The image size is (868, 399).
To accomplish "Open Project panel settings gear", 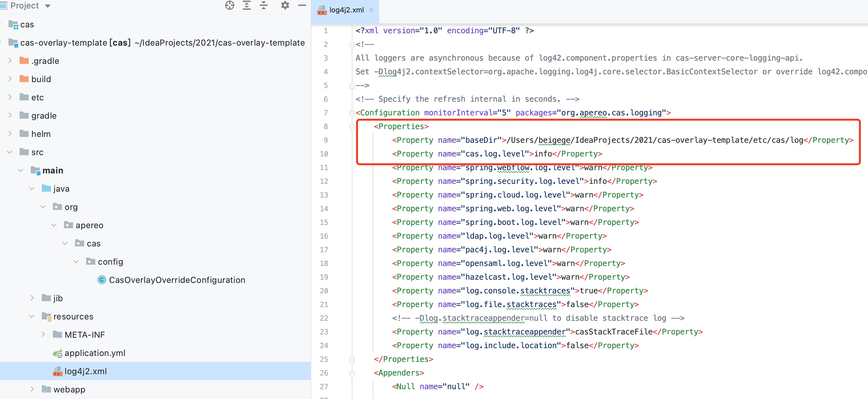I will pyautogui.click(x=285, y=6).
